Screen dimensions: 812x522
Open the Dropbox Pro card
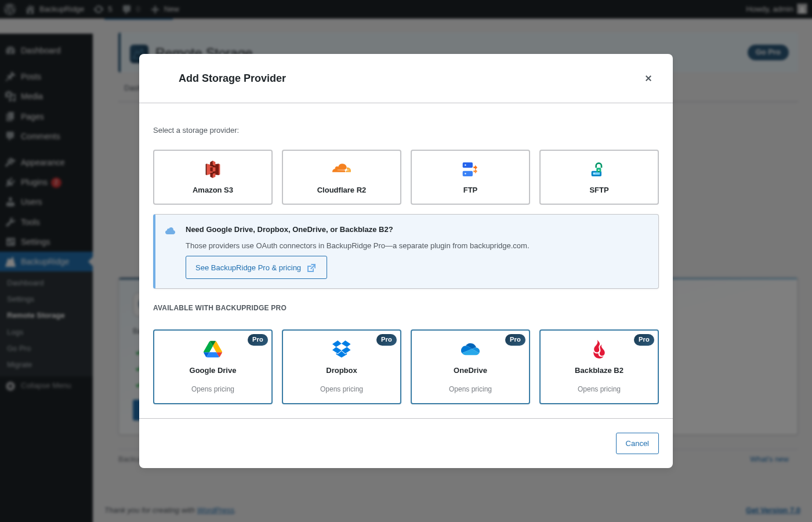coord(342,367)
